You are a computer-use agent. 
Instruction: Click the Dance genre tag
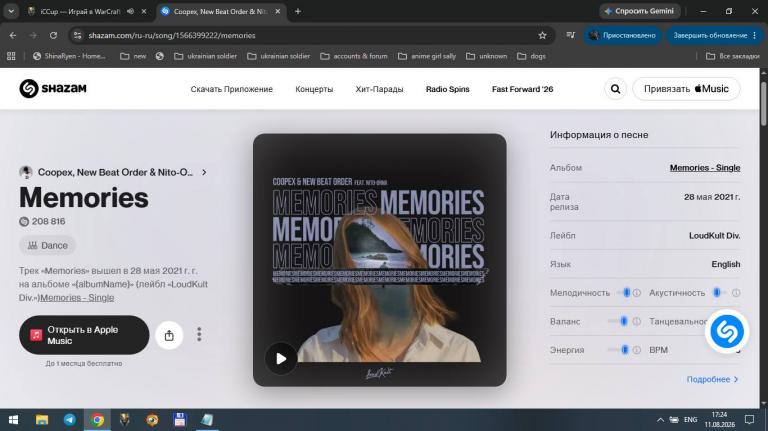pos(48,245)
